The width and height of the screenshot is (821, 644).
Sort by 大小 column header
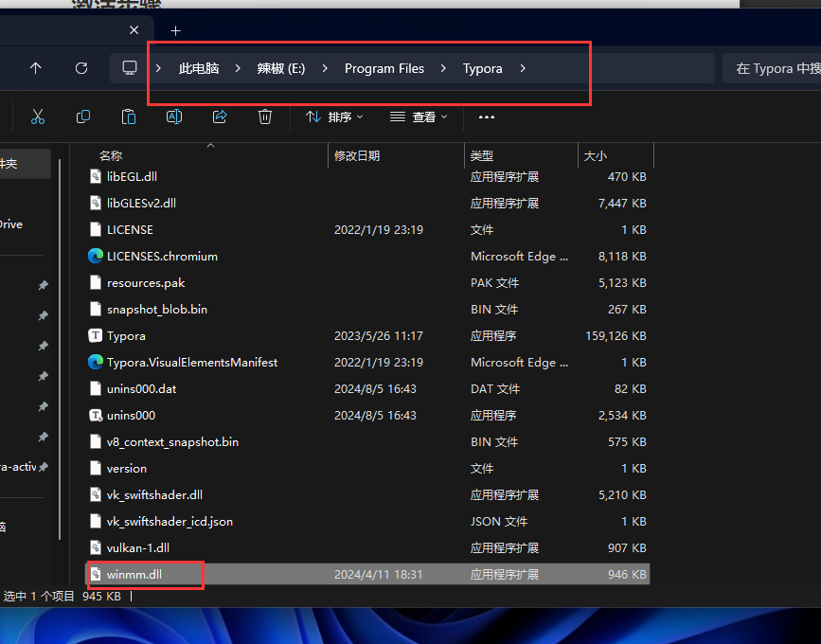point(596,155)
